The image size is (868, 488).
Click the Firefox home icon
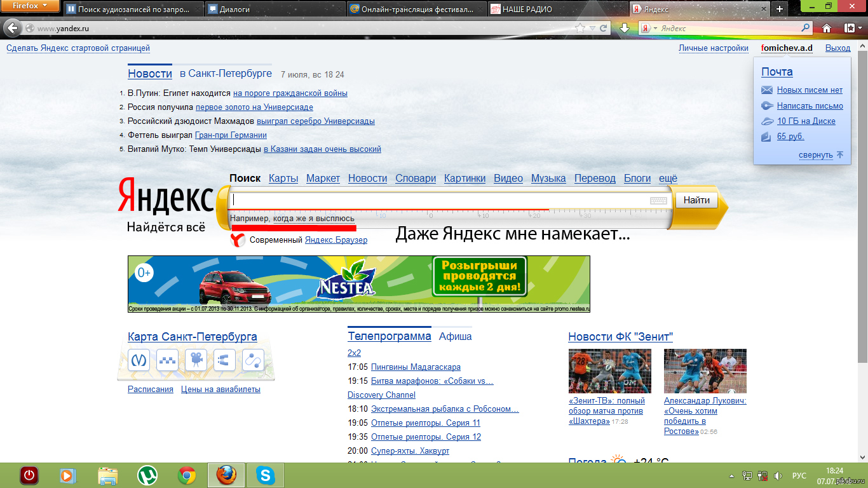[x=827, y=28]
